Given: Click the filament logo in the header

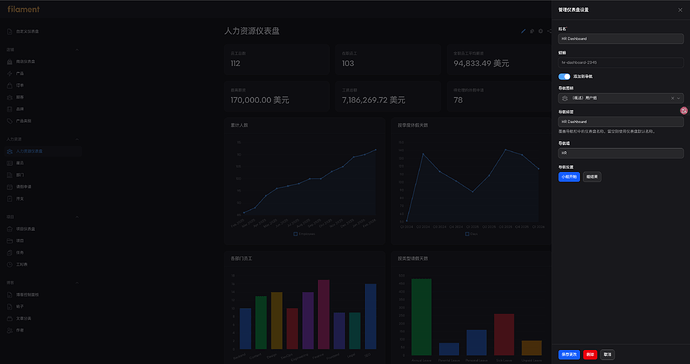Looking at the screenshot, I should (x=23, y=9).
